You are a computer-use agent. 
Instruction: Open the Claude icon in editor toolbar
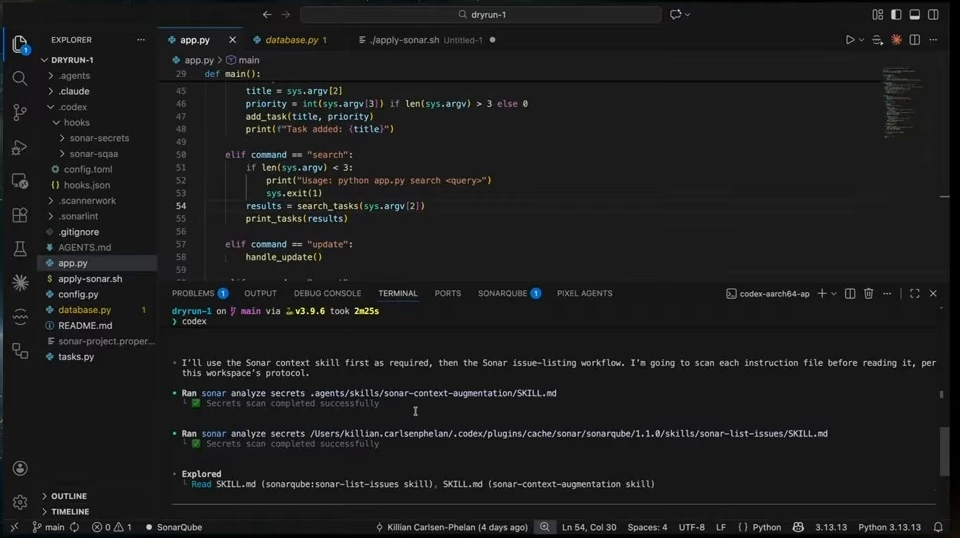tap(896, 40)
